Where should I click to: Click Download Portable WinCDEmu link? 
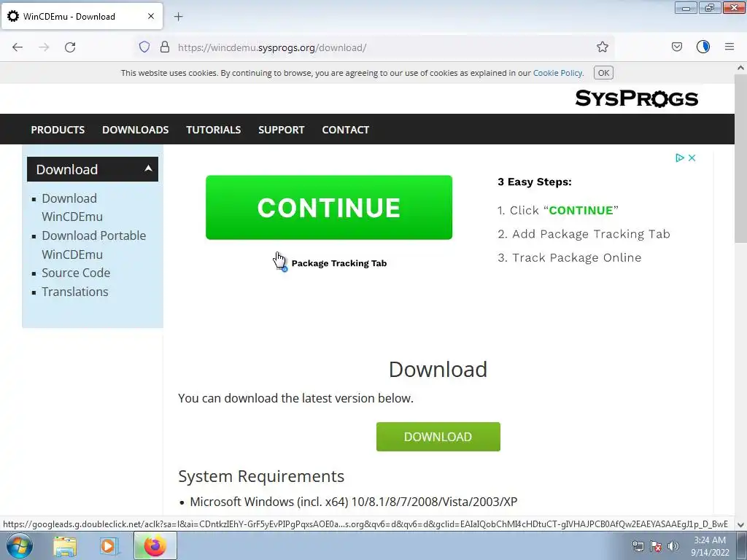(x=94, y=245)
